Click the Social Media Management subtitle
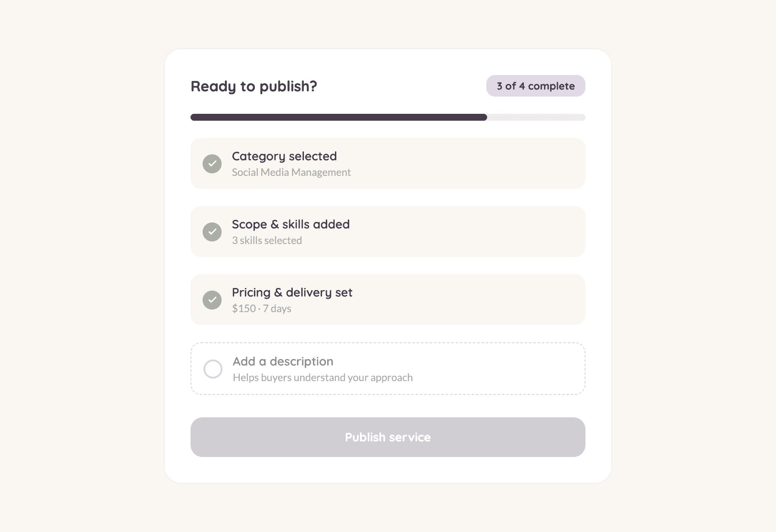Image resolution: width=776 pixels, height=532 pixels. coord(291,172)
